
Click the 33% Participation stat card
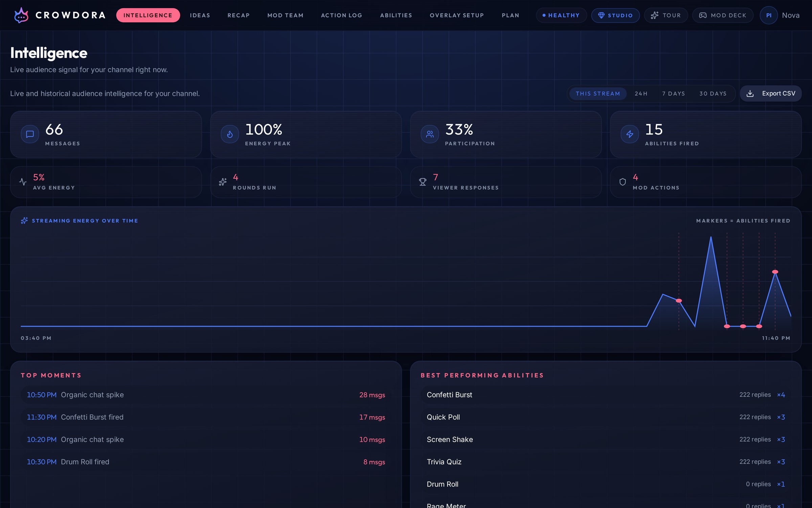point(506,134)
